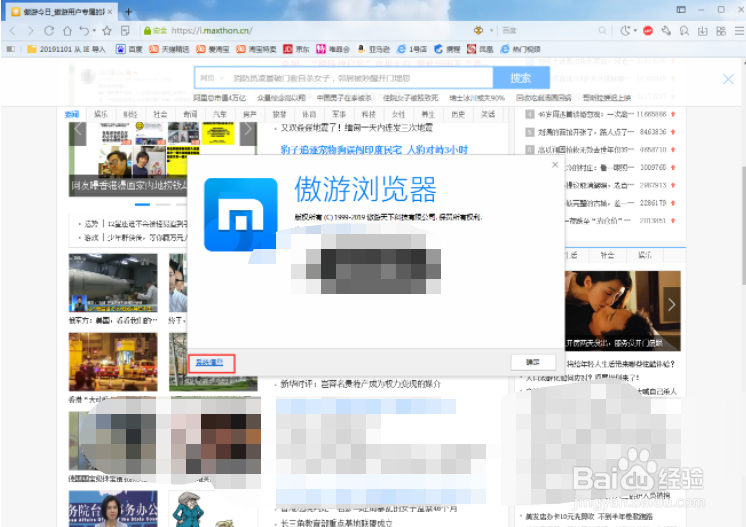Click the blue 搜索 button
This screenshot has width=746, height=527.
[520, 78]
